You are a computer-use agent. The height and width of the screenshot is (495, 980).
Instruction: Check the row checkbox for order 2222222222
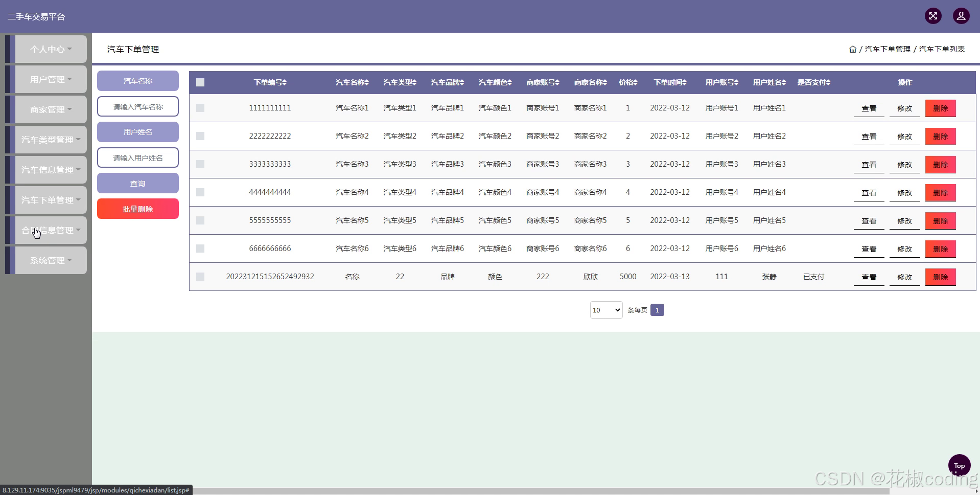pyautogui.click(x=200, y=136)
